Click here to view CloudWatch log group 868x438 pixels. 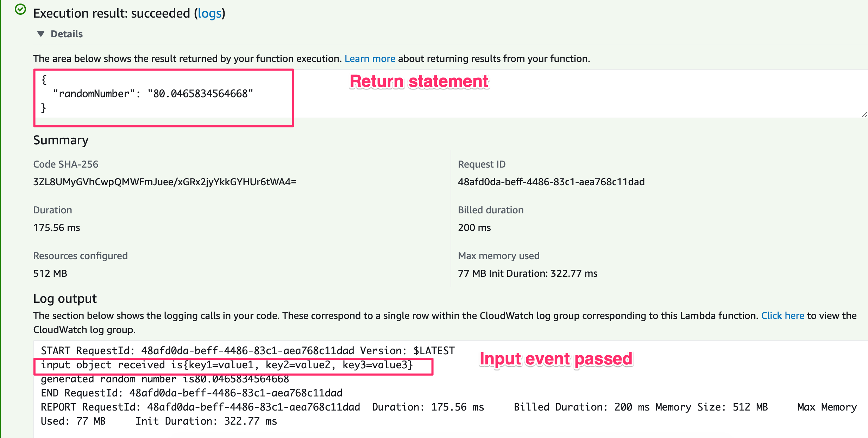pos(782,315)
